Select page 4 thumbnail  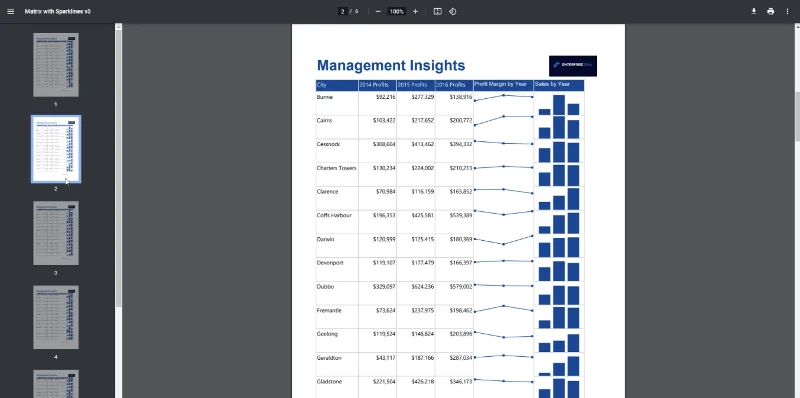point(56,317)
